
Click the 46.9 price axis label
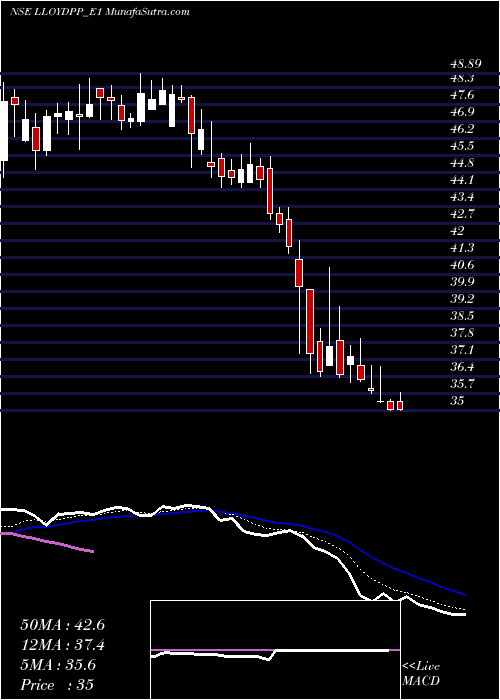click(462, 112)
